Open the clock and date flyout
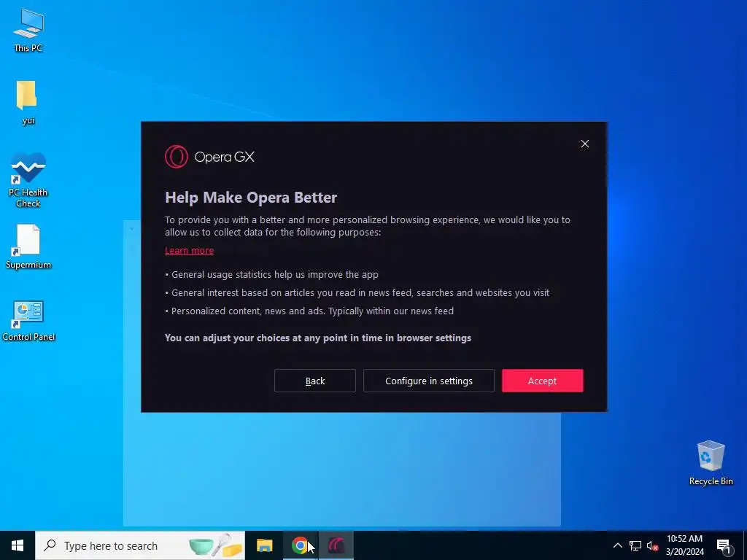Viewport: 747px width, 560px height. click(x=684, y=545)
